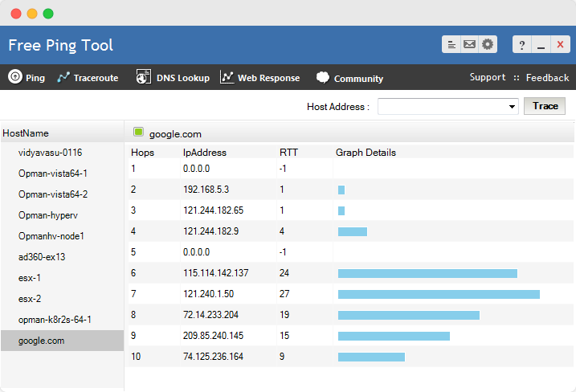Click the Ping target icon
This screenshot has height=392, width=576.
[x=14, y=77]
